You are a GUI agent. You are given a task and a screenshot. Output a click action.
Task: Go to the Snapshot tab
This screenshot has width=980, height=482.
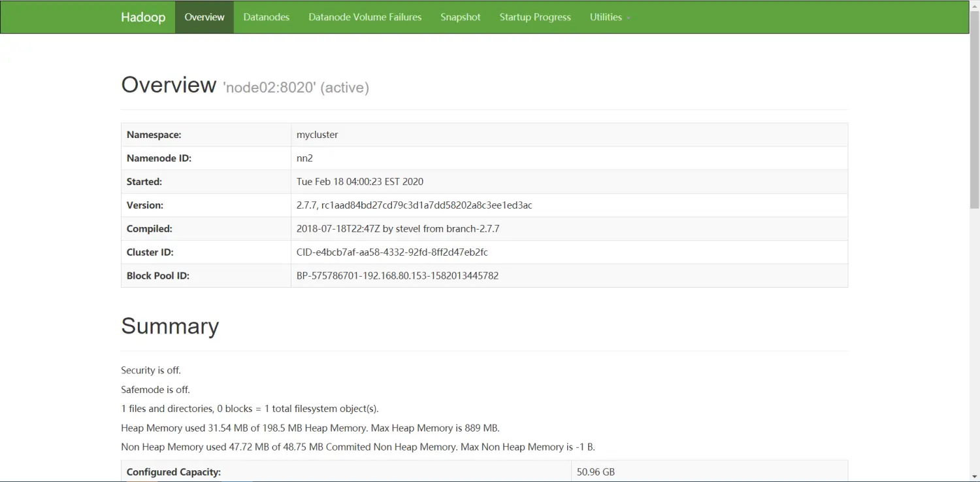[461, 17]
